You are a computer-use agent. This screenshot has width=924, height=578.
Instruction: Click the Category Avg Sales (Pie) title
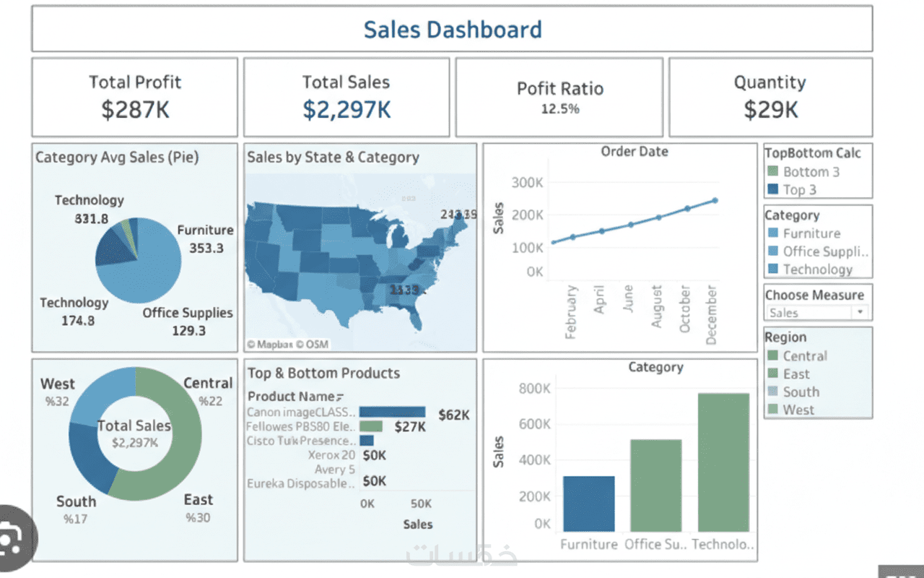117,157
